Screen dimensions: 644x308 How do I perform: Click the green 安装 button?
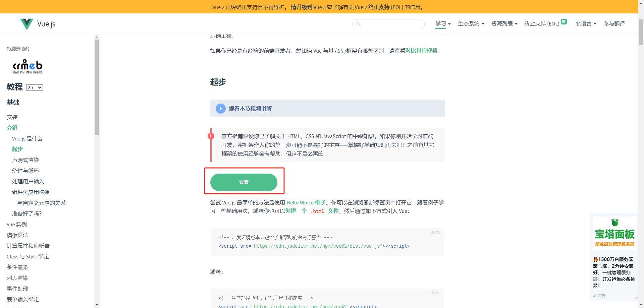click(x=244, y=182)
